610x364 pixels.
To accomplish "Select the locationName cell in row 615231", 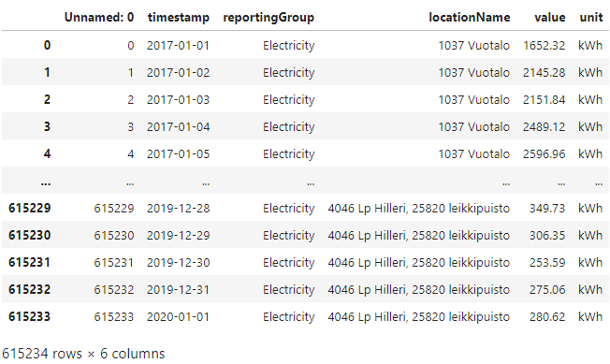I will click(418, 263).
